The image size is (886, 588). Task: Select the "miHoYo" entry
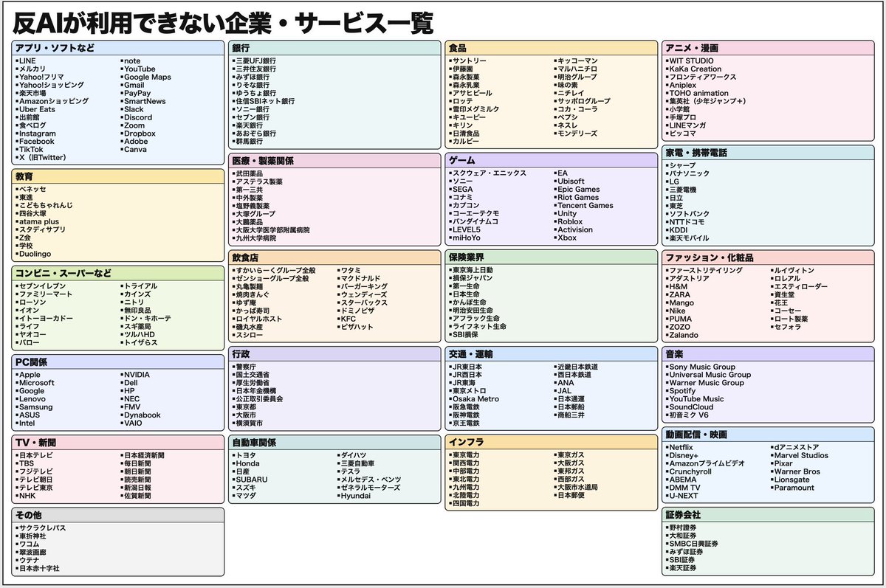(x=467, y=238)
